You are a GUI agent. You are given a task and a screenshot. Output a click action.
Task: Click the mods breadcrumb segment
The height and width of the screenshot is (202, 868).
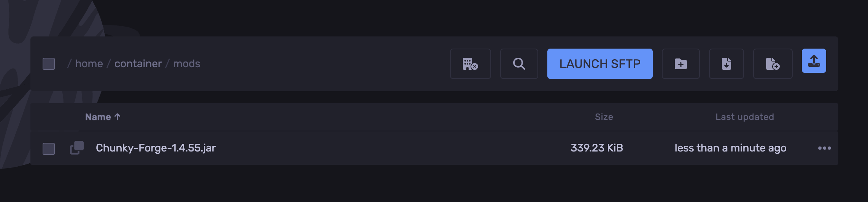point(186,64)
